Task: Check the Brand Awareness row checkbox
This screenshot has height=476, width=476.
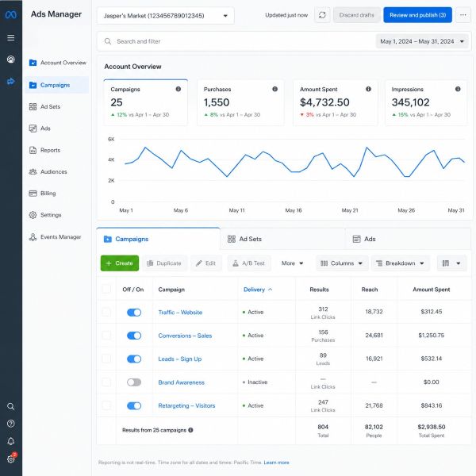Action: [106, 382]
